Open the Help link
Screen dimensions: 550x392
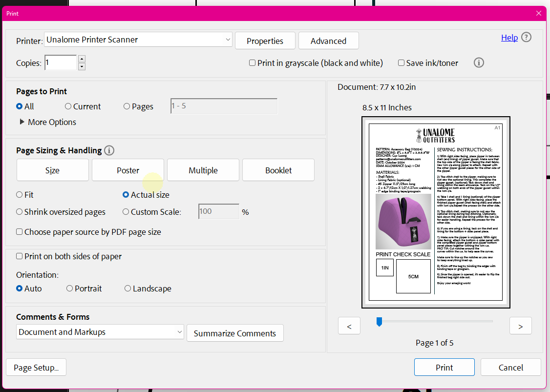[509, 38]
